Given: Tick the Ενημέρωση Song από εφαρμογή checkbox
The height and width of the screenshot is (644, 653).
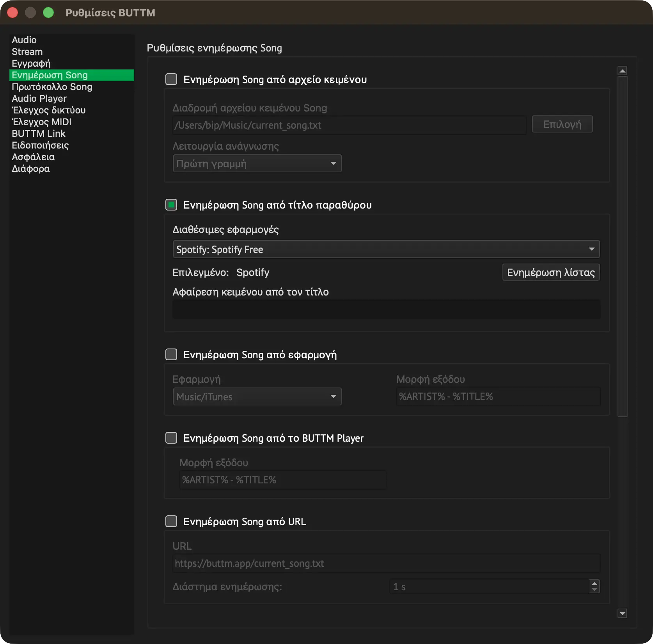Looking at the screenshot, I should coord(171,354).
